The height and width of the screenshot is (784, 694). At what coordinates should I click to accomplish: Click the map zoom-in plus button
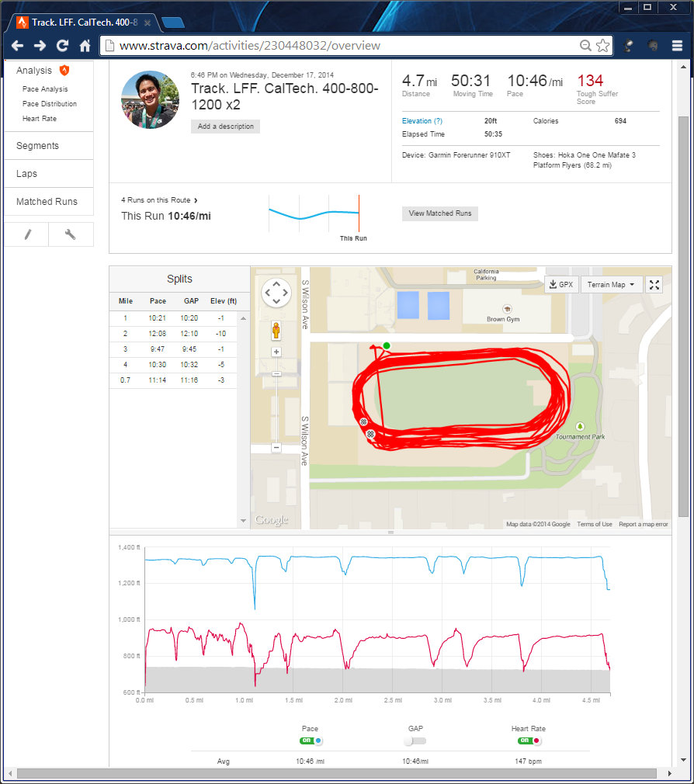(x=276, y=352)
